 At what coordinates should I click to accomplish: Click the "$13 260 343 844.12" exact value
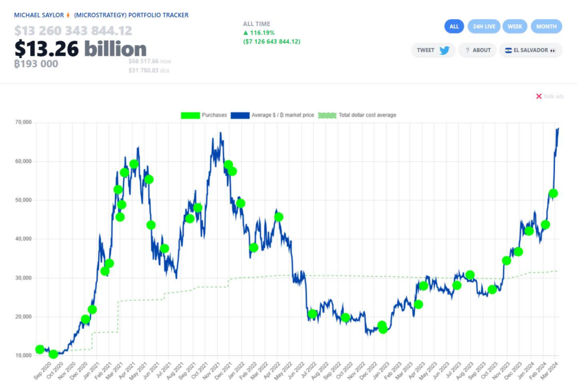coord(73,30)
